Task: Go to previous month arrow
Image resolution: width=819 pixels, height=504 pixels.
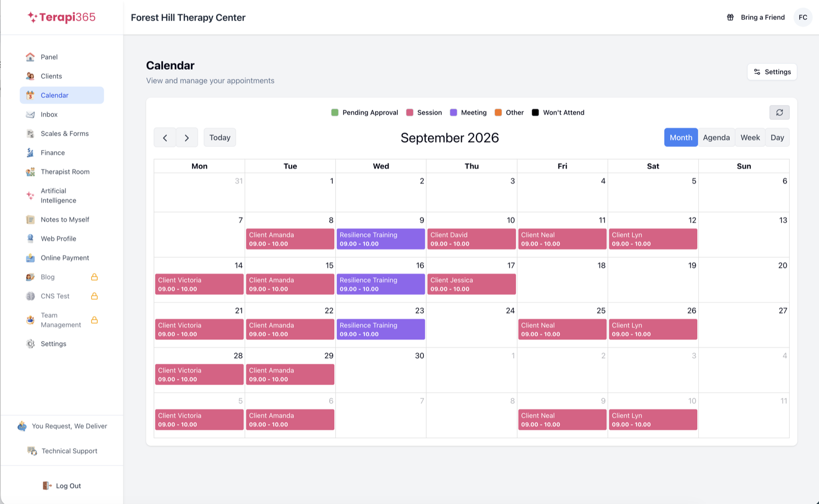Action: coord(165,138)
